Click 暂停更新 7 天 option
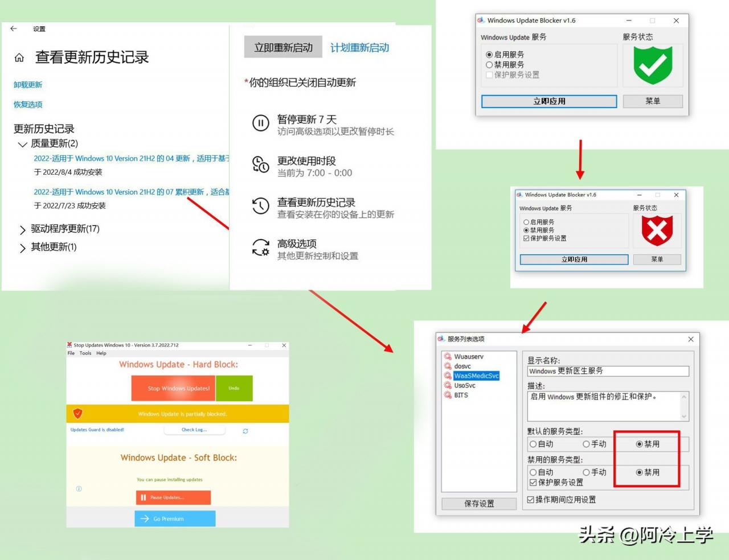The image size is (729, 560). click(x=323, y=125)
